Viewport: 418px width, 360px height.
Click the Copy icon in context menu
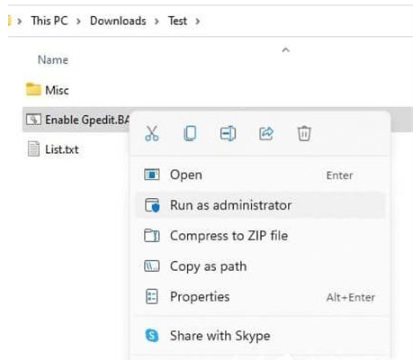[x=190, y=134]
